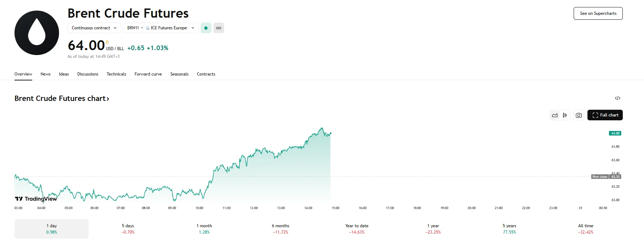Click the 'As of today at 14:49 GMT+3' text
Screen dimensions: 644x247
tap(94, 56)
